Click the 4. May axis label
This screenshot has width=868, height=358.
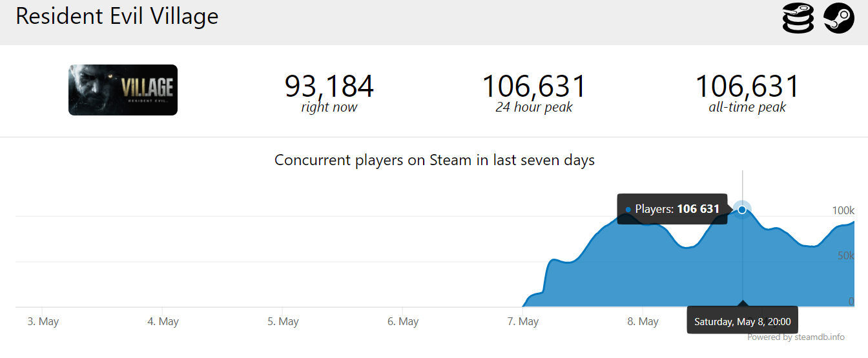(x=163, y=321)
